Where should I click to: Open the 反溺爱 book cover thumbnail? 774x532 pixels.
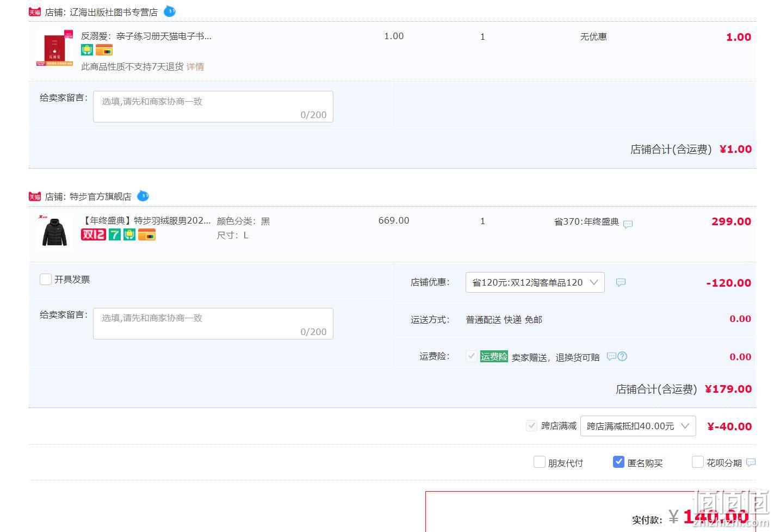point(54,48)
